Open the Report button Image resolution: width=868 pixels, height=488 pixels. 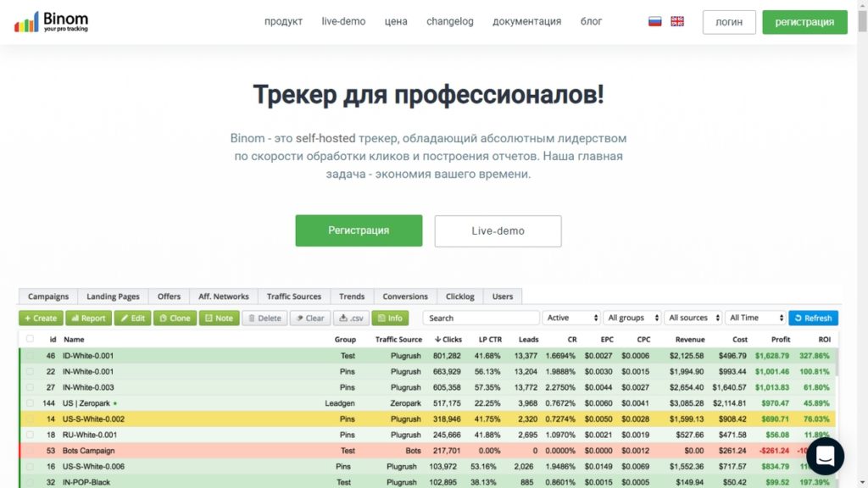(x=88, y=319)
